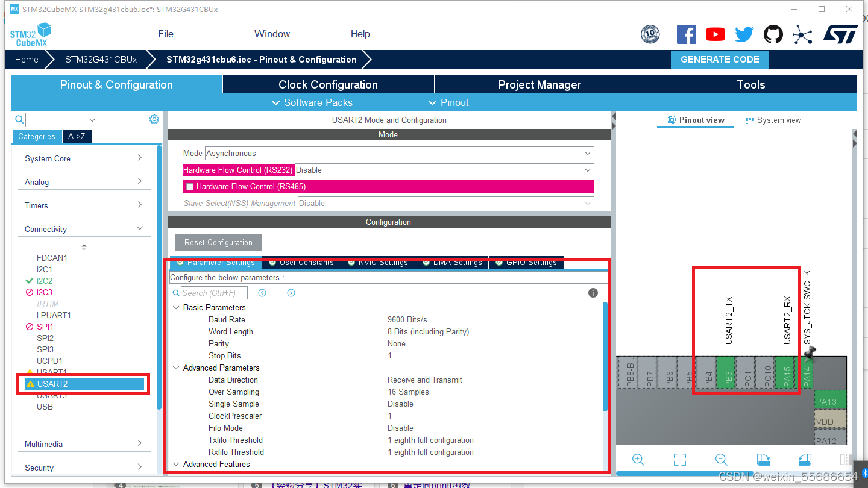This screenshot has height=488, width=868.
Task: Open the categories settings gear icon
Action: [154, 119]
